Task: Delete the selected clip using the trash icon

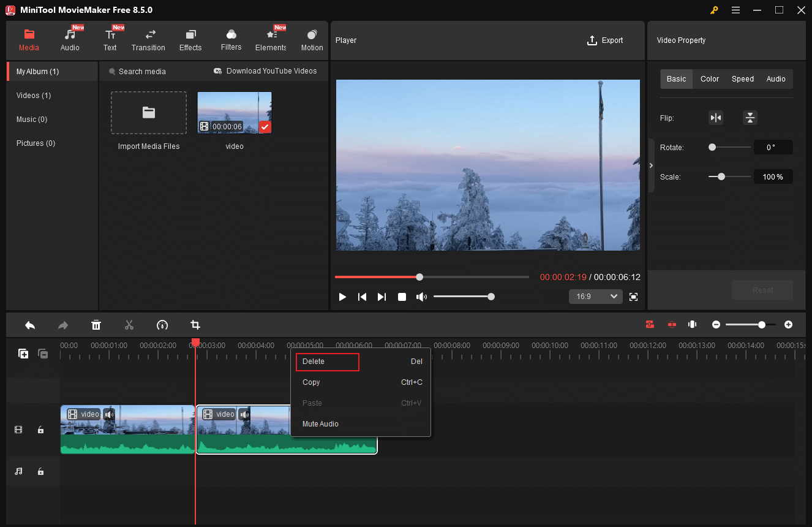Action: click(x=96, y=325)
